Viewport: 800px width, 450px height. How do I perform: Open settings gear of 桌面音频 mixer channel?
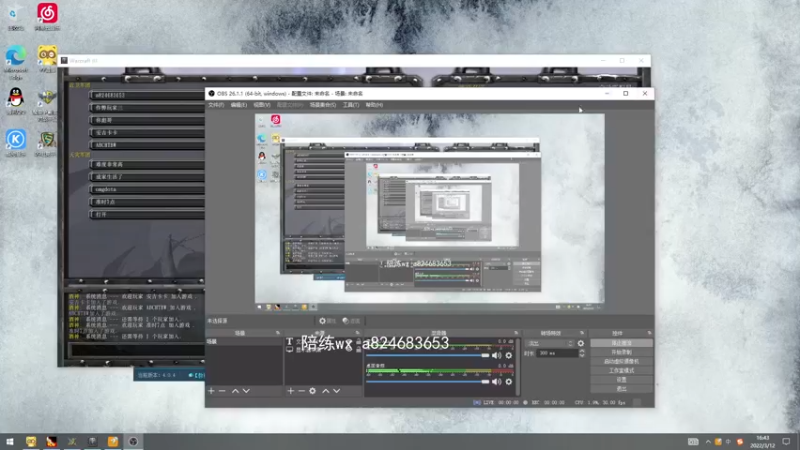[509, 382]
